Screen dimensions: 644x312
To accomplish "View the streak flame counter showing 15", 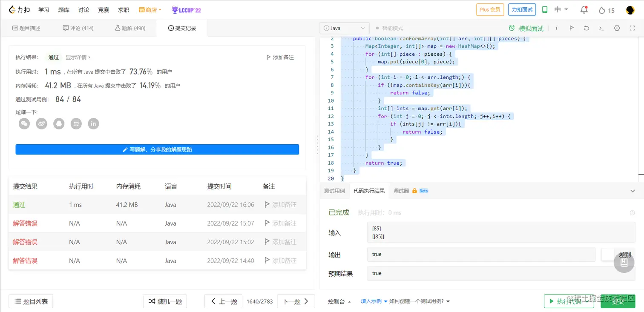I will 607,10.
